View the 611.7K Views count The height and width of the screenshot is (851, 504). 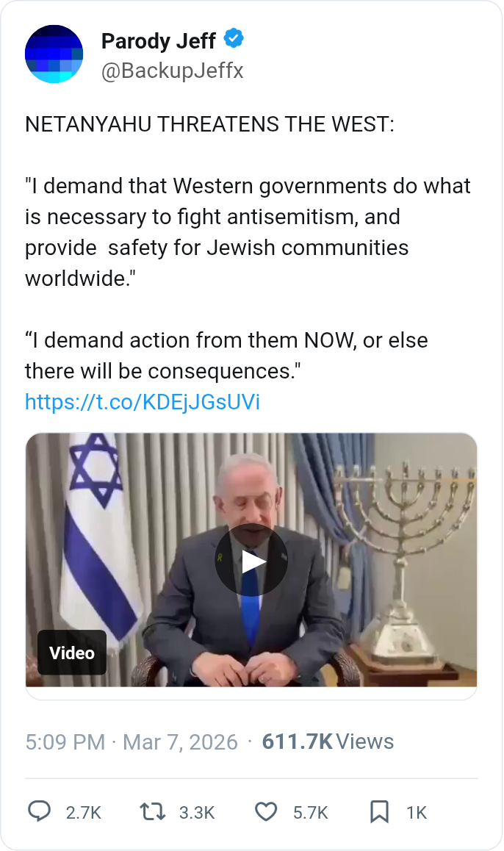coord(328,742)
